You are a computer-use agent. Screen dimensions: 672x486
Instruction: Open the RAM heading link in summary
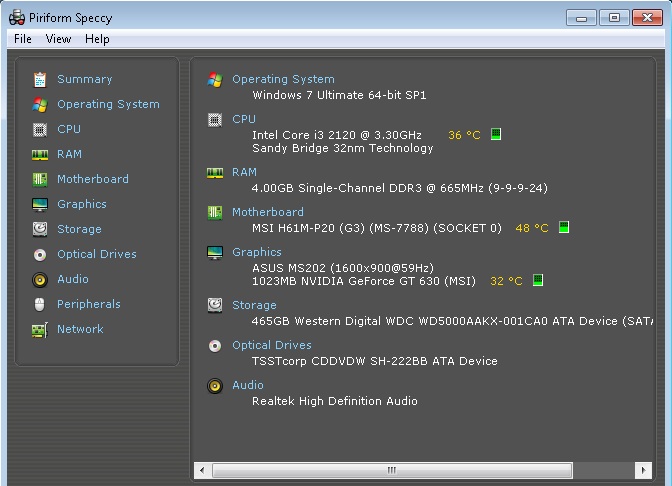[244, 172]
